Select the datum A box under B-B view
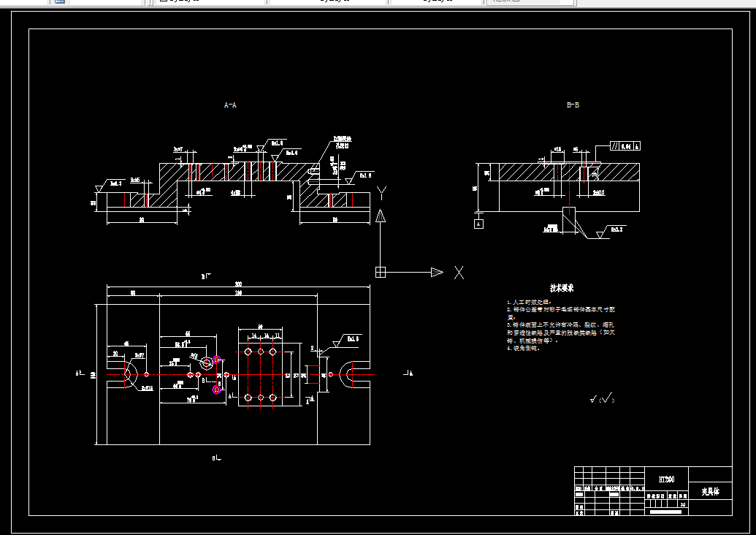 point(478,224)
